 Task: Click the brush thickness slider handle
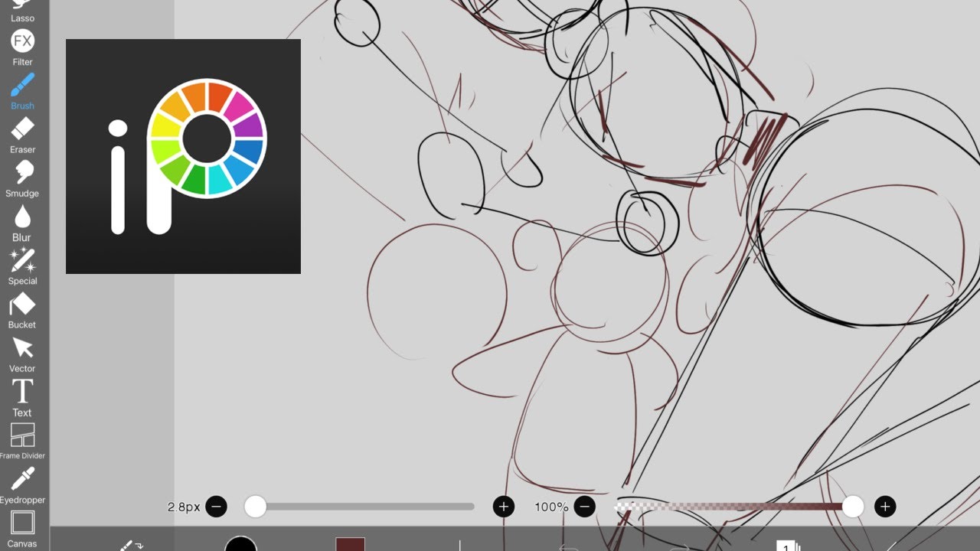pos(255,506)
